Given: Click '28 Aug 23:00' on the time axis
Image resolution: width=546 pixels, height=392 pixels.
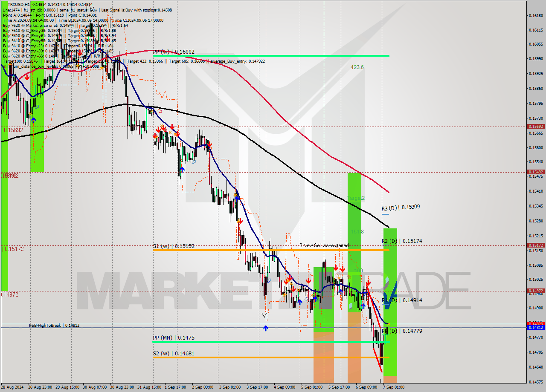Looking at the screenshot, I should click(x=40, y=387).
